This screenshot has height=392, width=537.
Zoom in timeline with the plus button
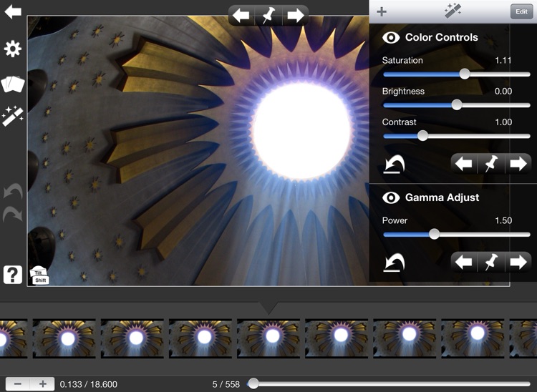click(x=42, y=384)
